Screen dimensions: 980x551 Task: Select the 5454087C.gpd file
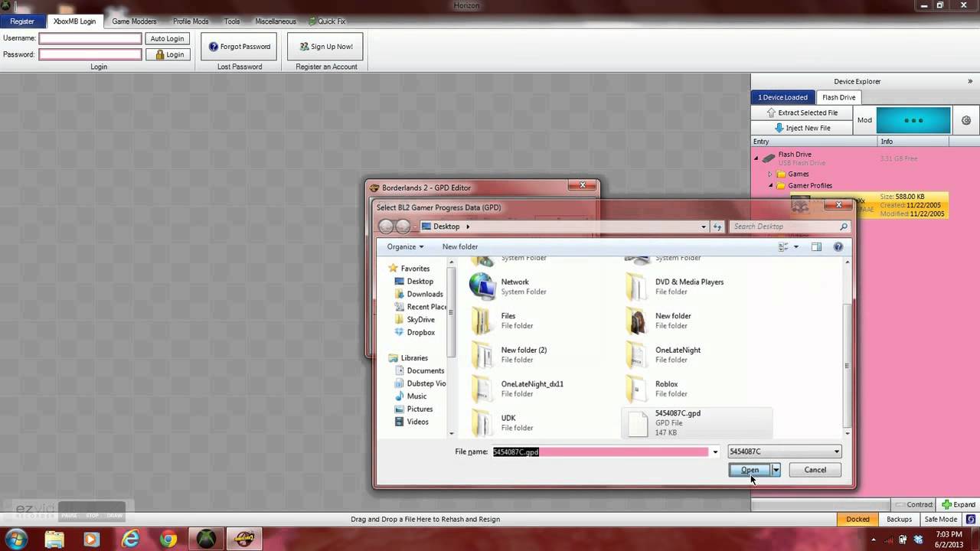point(677,422)
